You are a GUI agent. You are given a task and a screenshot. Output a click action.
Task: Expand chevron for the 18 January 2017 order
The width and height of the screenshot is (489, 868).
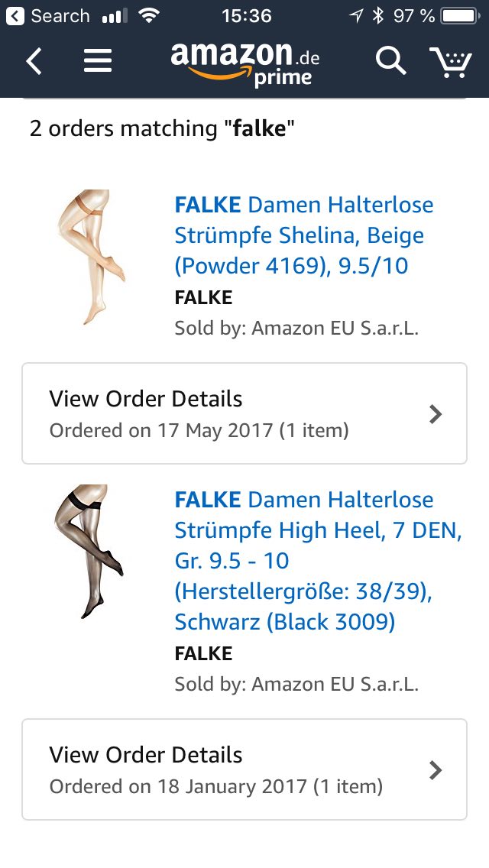click(436, 770)
